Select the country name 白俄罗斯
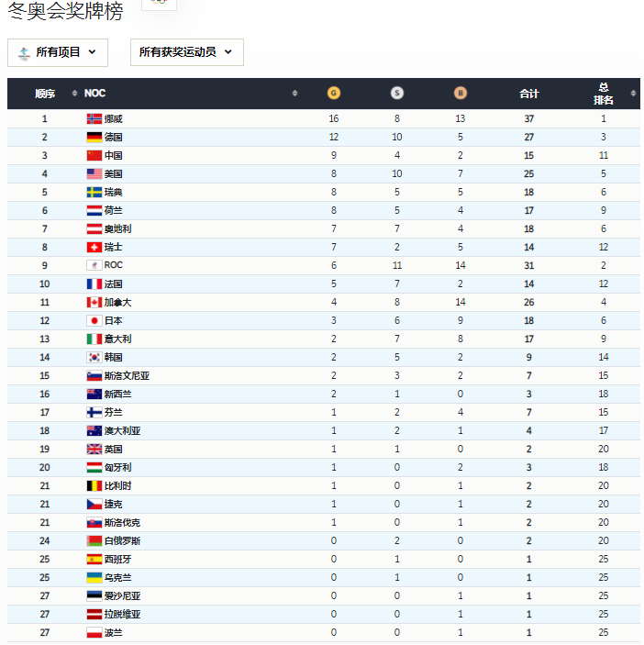Screen dimensions: 644x645 point(122,541)
